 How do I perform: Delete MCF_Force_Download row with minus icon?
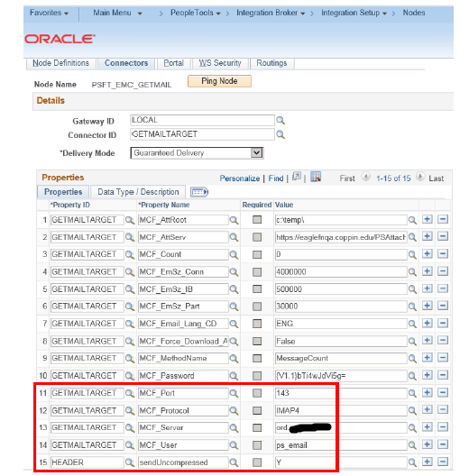tap(443, 340)
